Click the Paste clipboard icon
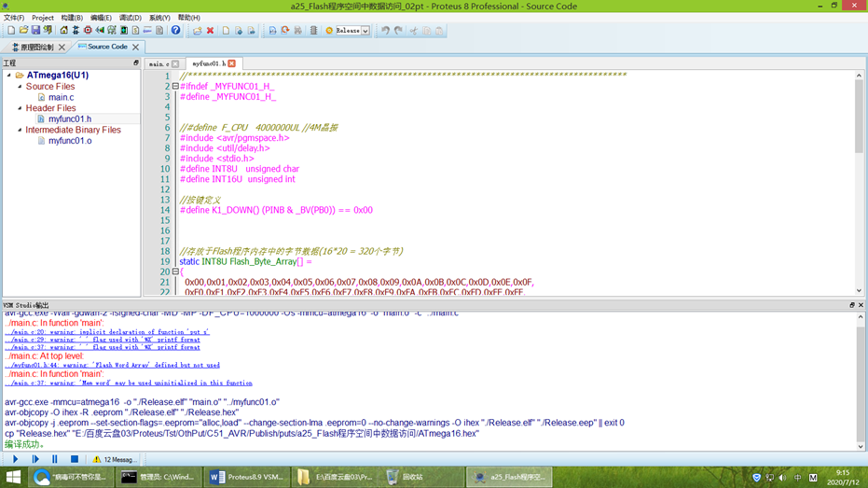The image size is (868, 488). tap(439, 31)
